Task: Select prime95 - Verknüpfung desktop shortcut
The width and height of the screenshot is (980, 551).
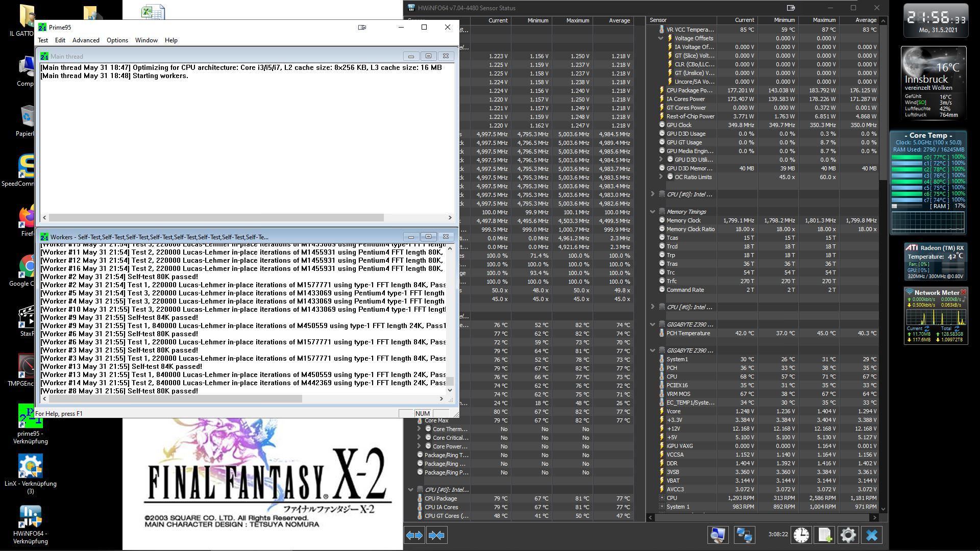Action: (x=30, y=424)
